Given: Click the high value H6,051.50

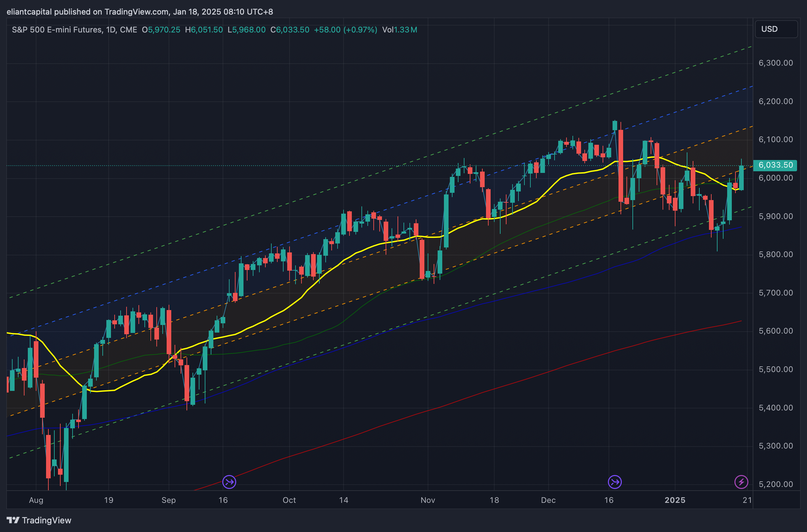Looking at the screenshot, I should (x=203, y=30).
